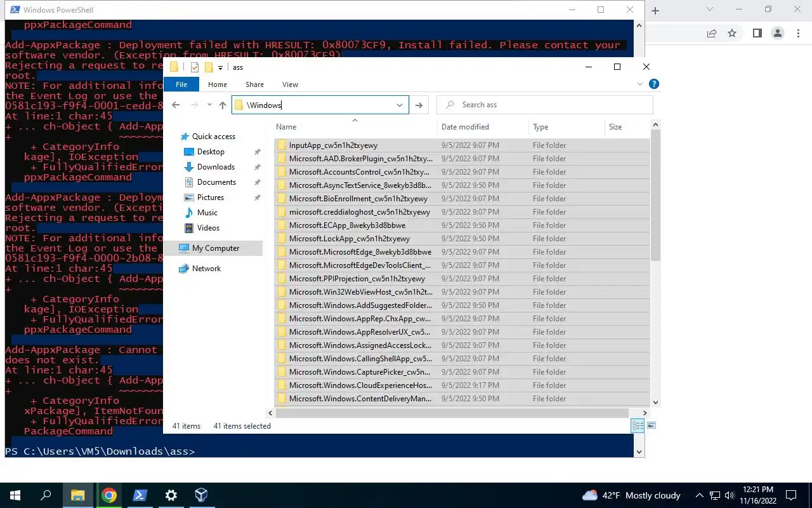The width and height of the screenshot is (812, 508).
Task: Expand the ribbon with the chevron
Action: click(639, 84)
